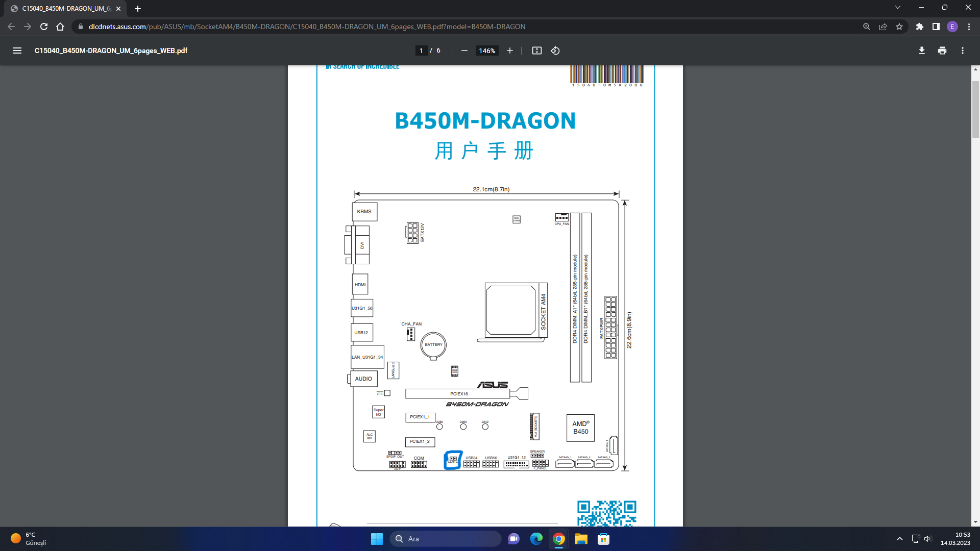Open a new browser tab
Screen dimensions: 980x551
click(138, 9)
